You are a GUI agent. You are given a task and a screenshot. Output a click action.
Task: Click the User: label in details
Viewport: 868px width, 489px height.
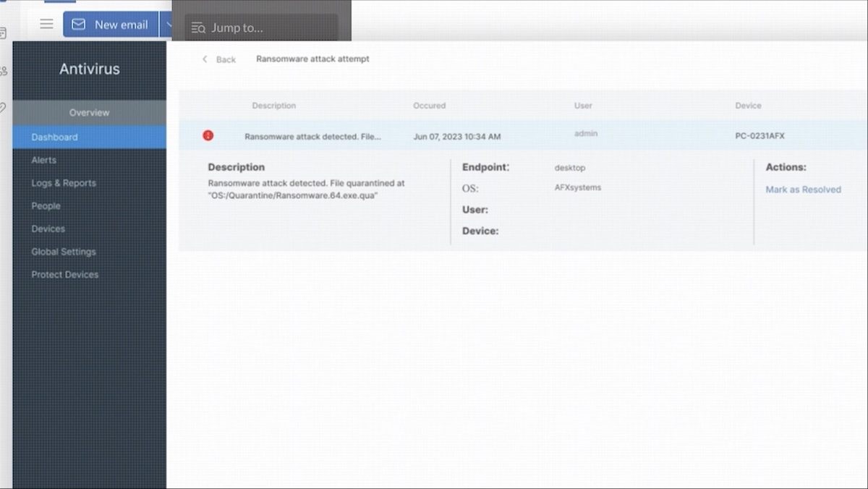point(475,210)
